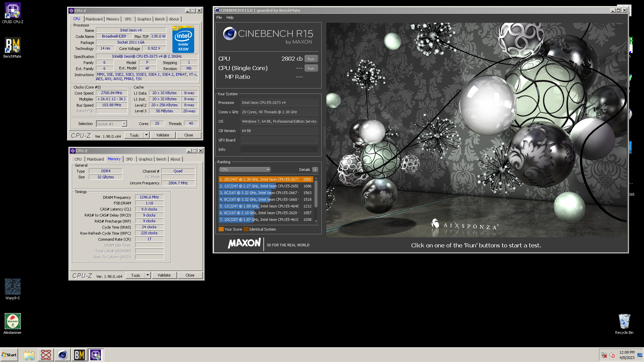Click the Ranking Details arrow button

point(315,170)
